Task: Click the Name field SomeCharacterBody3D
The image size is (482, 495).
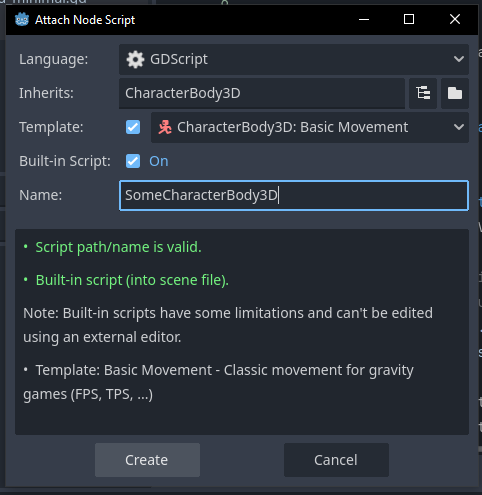Action: coord(294,195)
